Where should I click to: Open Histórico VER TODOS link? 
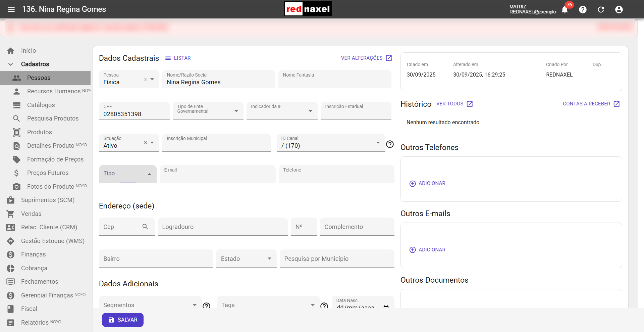tap(454, 104)
